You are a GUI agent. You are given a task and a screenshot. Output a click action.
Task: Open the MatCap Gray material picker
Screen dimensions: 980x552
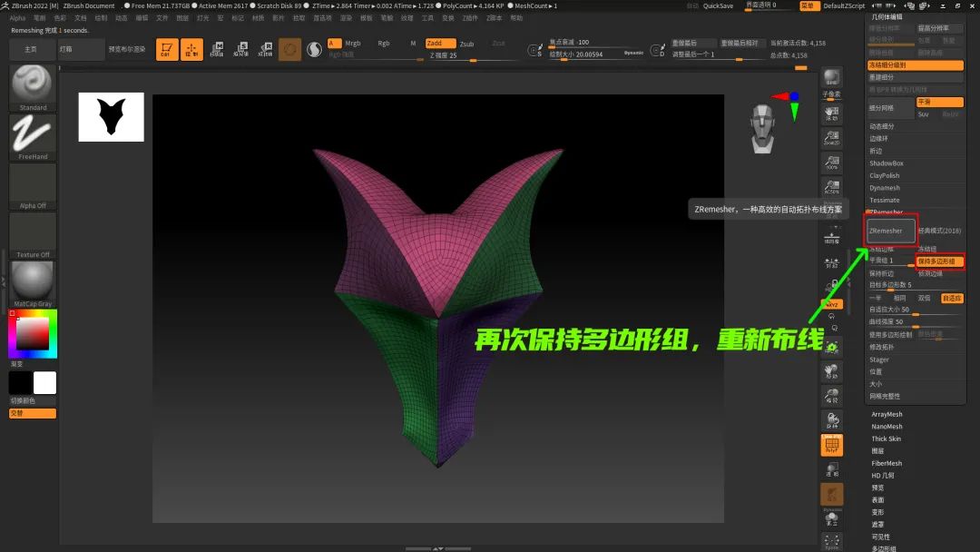tap(33, 283)
